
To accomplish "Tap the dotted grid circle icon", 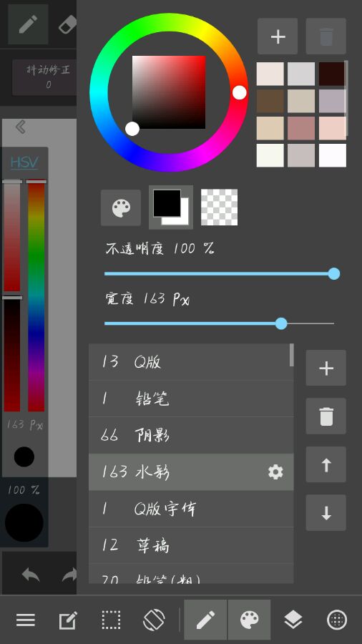I will pyautogui.click(x=336, y=620).
